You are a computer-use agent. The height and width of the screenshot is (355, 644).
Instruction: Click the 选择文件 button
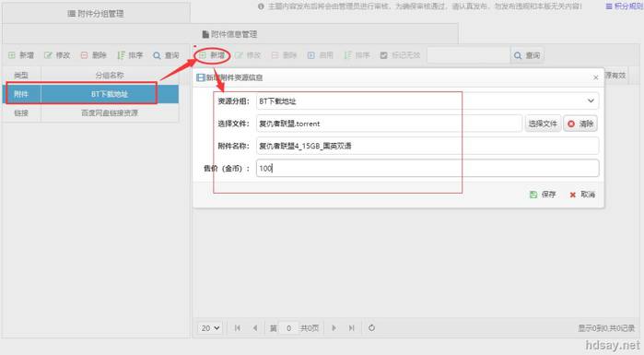pos(543,124)
